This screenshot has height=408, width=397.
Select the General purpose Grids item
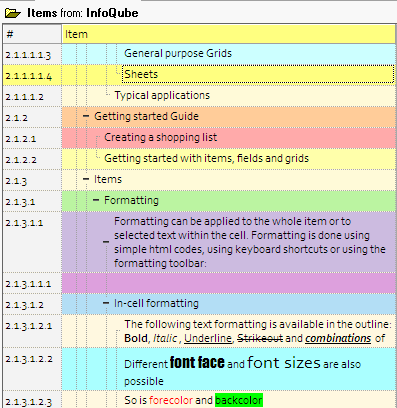click(178, 53)
